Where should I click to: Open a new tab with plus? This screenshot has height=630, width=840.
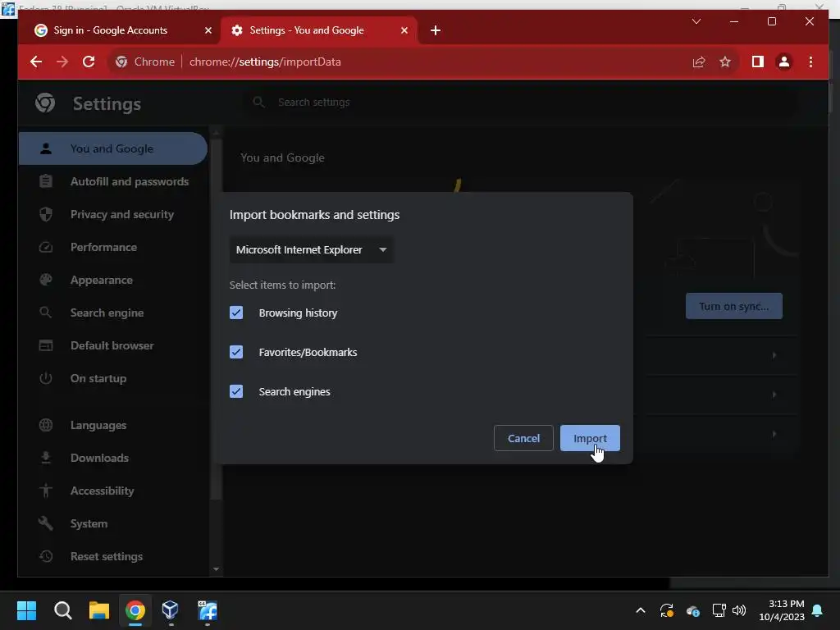point(436,30)
